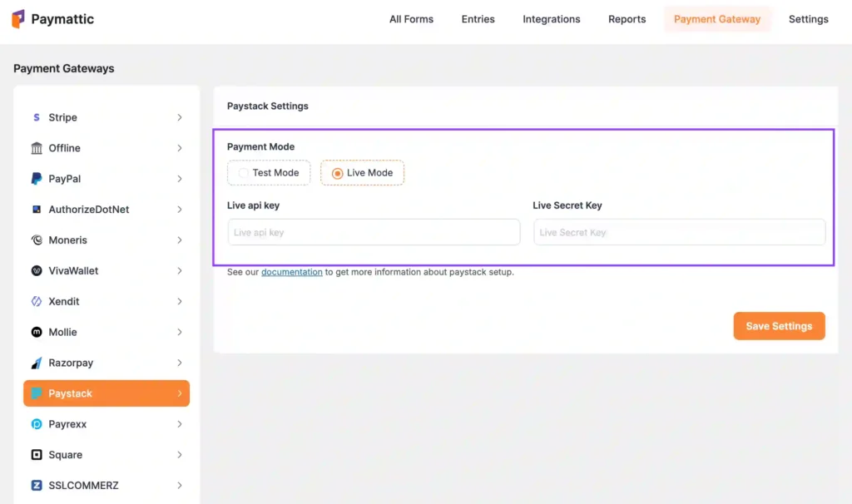
Task: Click the Save Settings button
Action: (779, 326)
